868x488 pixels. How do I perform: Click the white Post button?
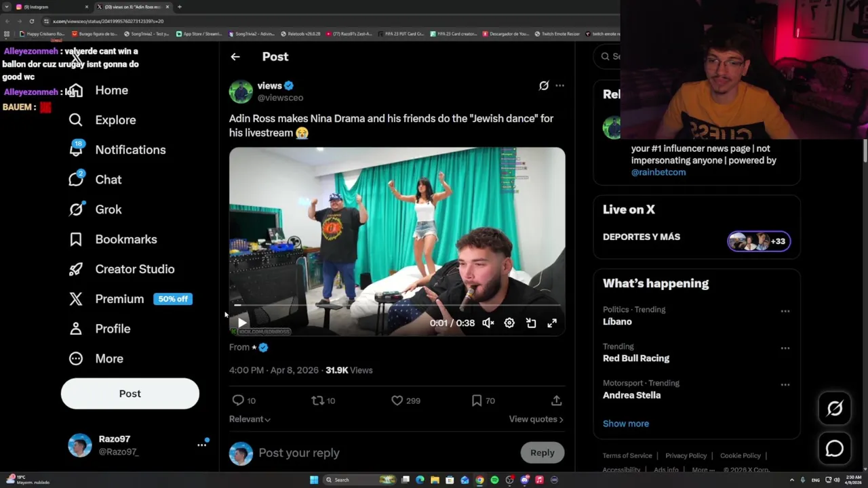pos(130,394)
